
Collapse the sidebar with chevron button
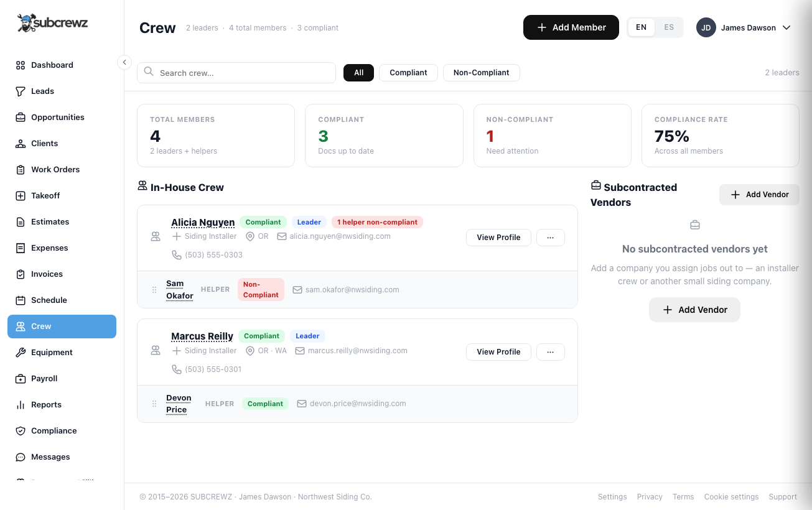pyautogui.click(x=124, y=62)
